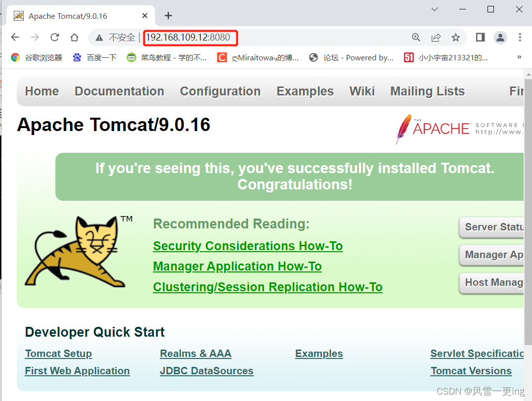The image size is (532, 401).
Task: Open the user profile avatar
Action: (500, 37)
